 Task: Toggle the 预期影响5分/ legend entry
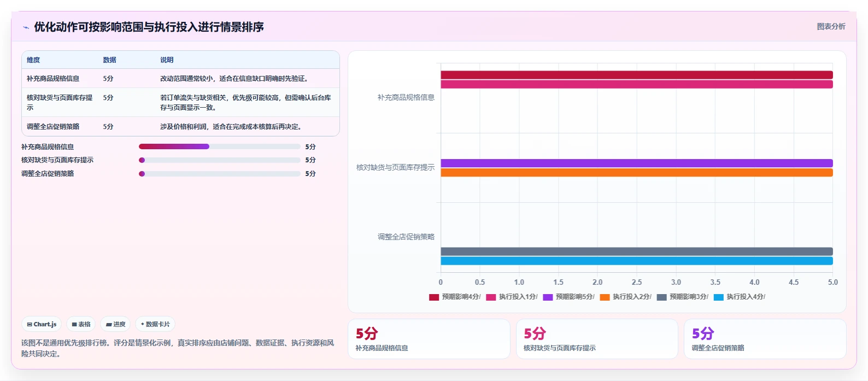coord(568,297)
